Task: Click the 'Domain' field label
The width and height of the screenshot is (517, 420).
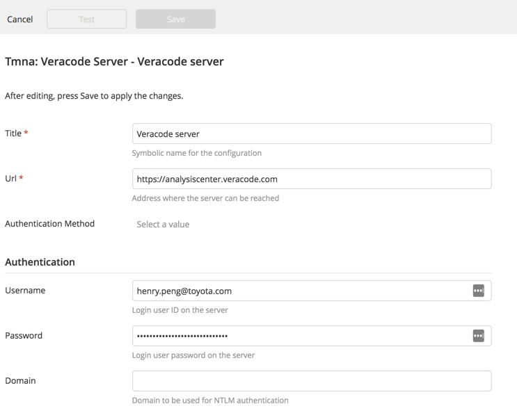Action: pyautogui.click(x=20, y=380)
